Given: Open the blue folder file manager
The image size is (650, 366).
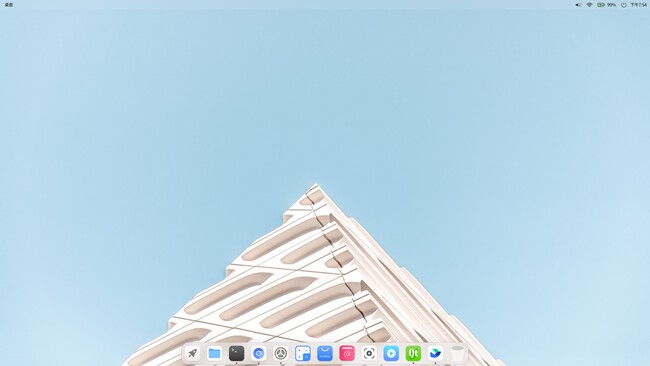Looking at the screenshot, I should (x=214, y=354).
